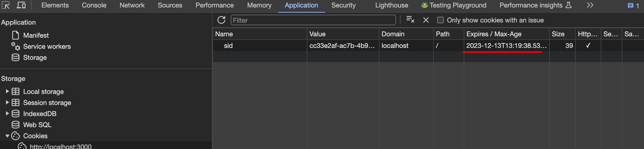Screen dimensions: 644x149
Task: Toggle the device toolbar icon
Action: [x=21, y=5]
